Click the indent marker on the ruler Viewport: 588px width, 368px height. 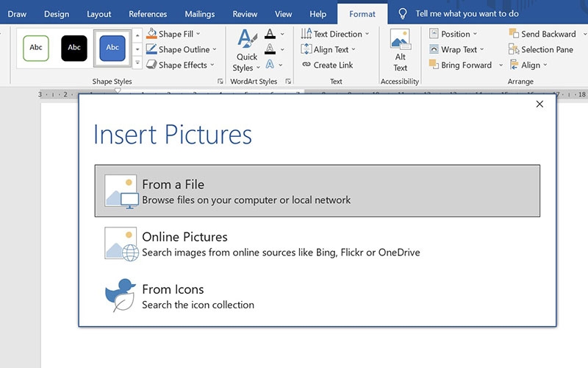118,91
